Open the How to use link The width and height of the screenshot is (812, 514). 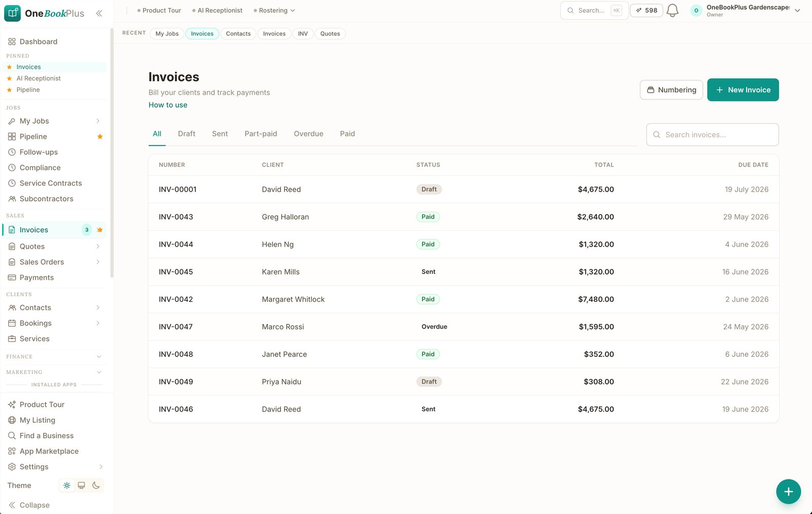(x=168, y=105)
